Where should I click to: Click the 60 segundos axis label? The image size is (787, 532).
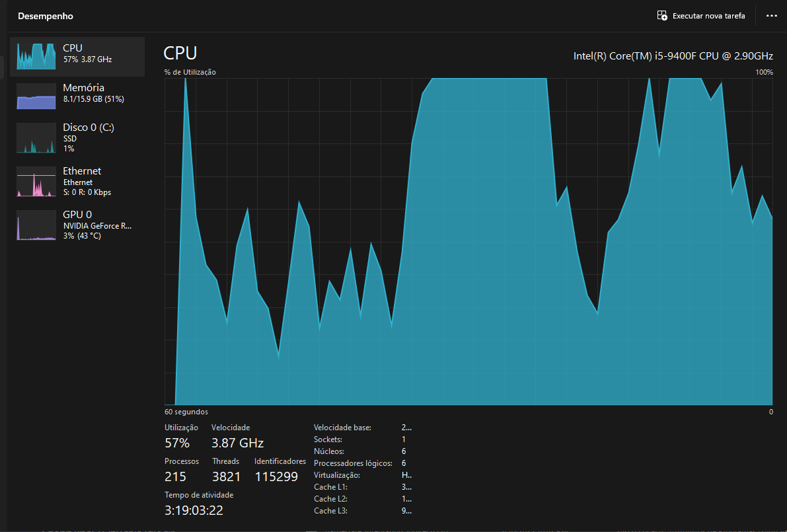pos(186,412)
